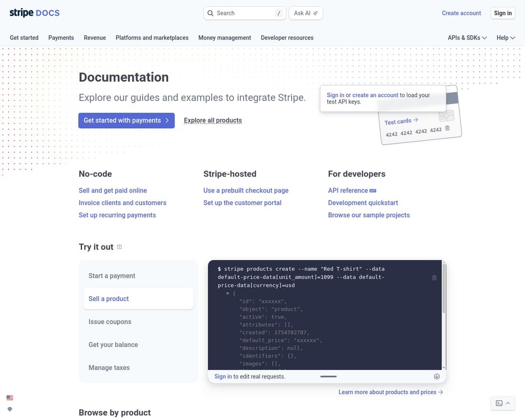
Task: Click the slash shortcut key badge in search
Action: pyautogui.click(x=279, y=13)
